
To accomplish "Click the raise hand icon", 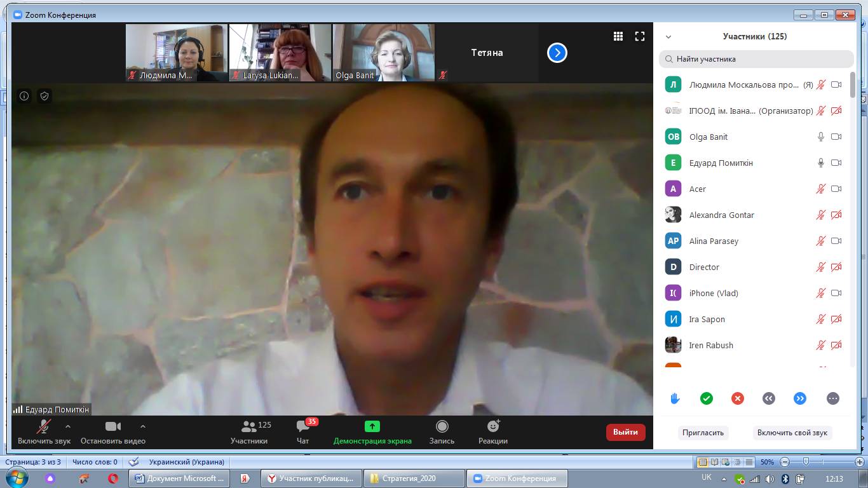I will 675,398.
